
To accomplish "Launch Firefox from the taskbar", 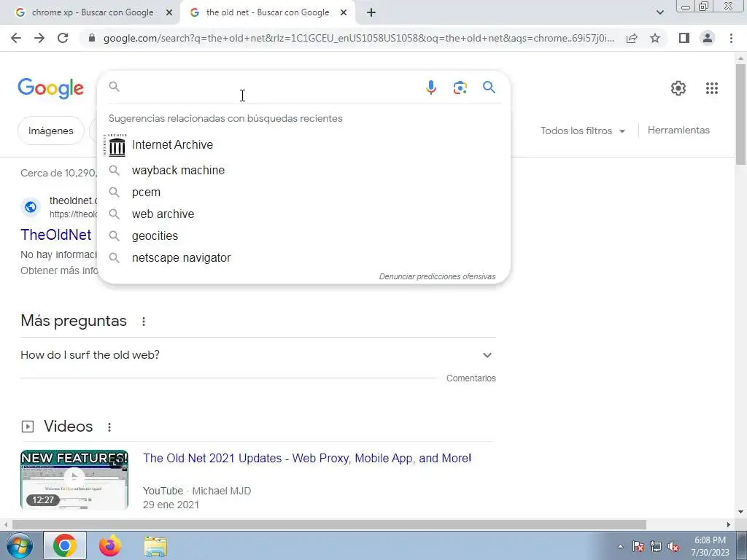I will (110, 545).
